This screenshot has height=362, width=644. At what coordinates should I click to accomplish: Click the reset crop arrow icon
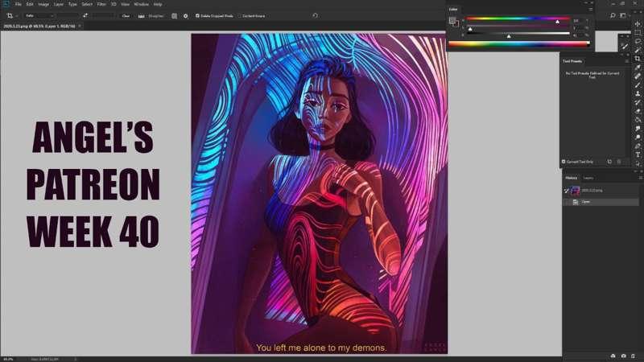315,15
